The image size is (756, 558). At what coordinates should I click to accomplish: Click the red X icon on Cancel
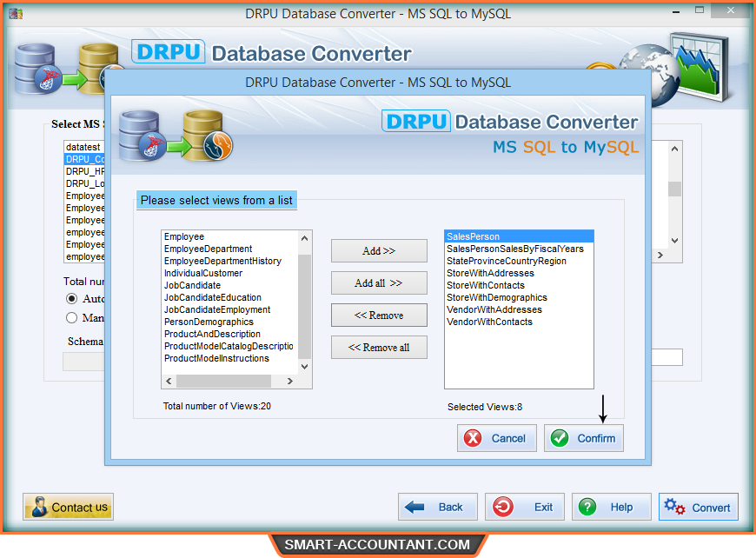click(x=473, y=438)
